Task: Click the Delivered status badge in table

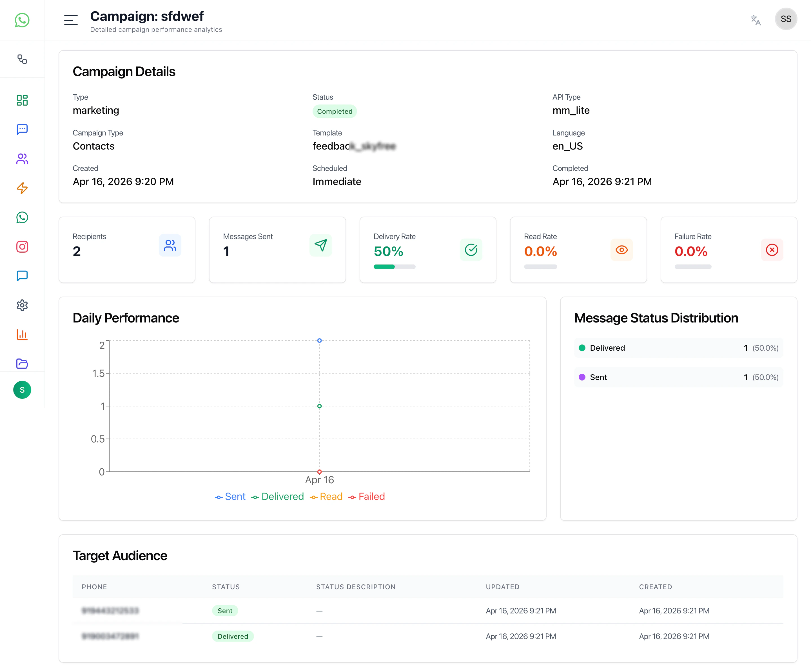Action: [x=233, y=637]
